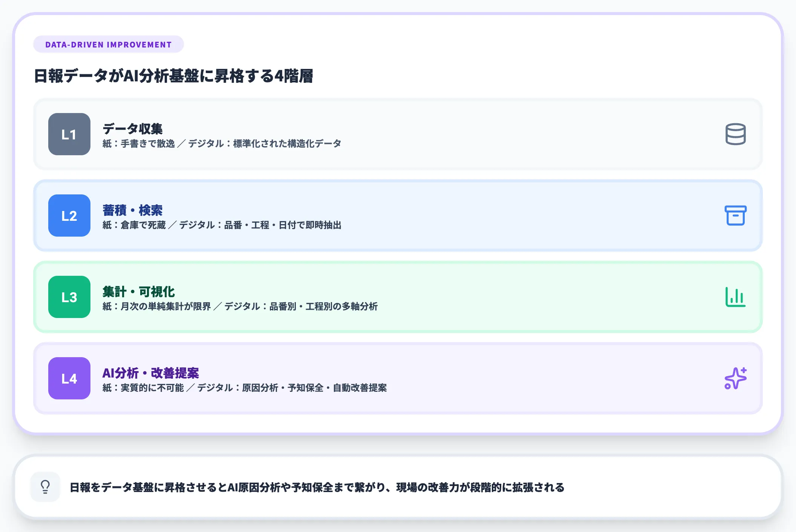Click the lightbulb icon in the bottom summary card
Screen dimensions: 796x532
[x=45, y=487]
